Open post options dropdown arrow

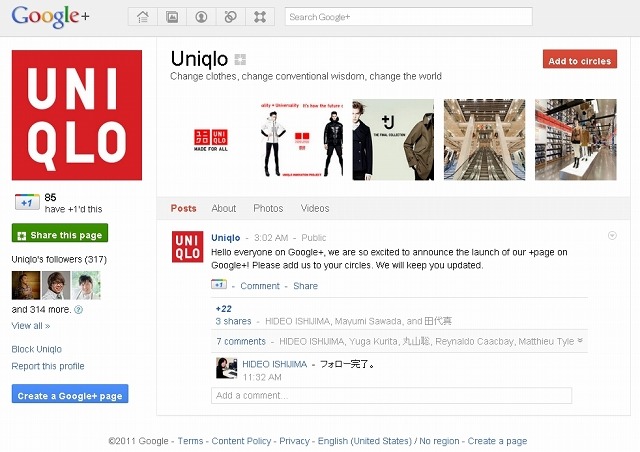point(612,236)
